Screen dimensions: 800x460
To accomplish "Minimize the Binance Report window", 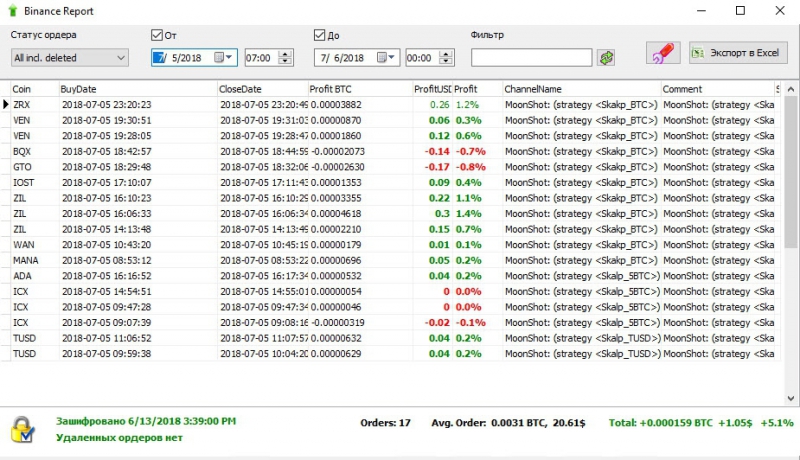I will pyautogui.click(x=702, y=11).
